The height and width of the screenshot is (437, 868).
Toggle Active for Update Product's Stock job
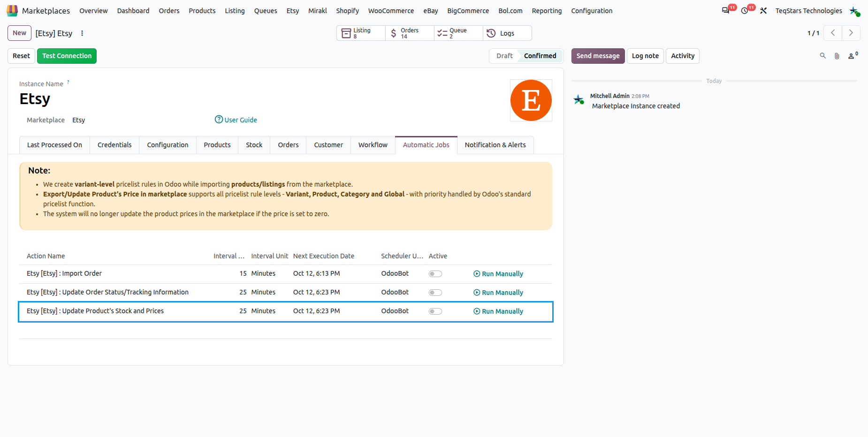(x=435, y=311)
